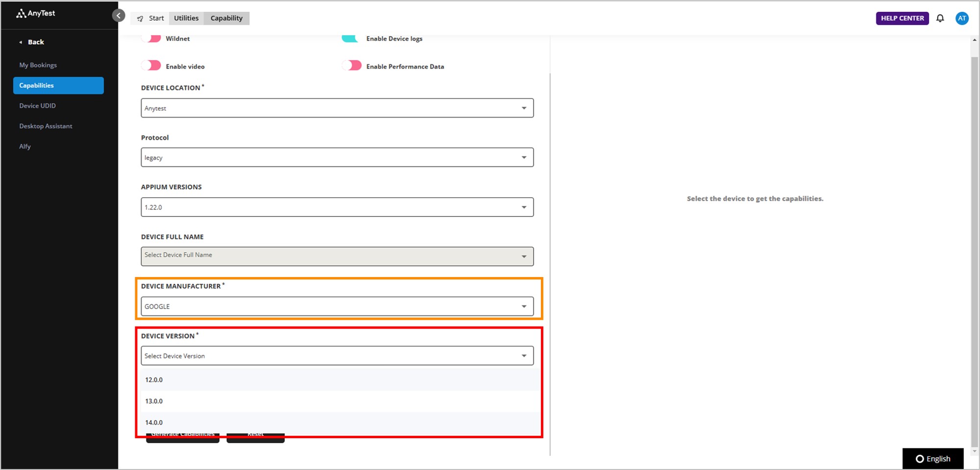Viewport: 980px width, 470px height.
Task: Click the Appium Versions dropdown arrow
Action: [x=524, y=208]
